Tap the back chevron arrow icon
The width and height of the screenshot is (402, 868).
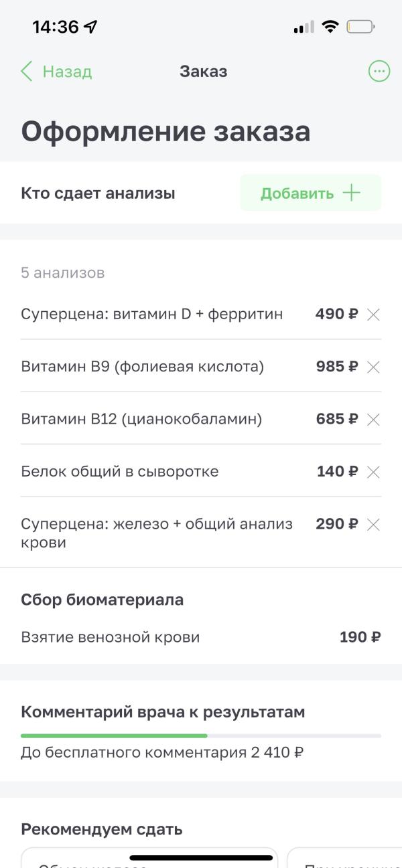tap(26, 72)
